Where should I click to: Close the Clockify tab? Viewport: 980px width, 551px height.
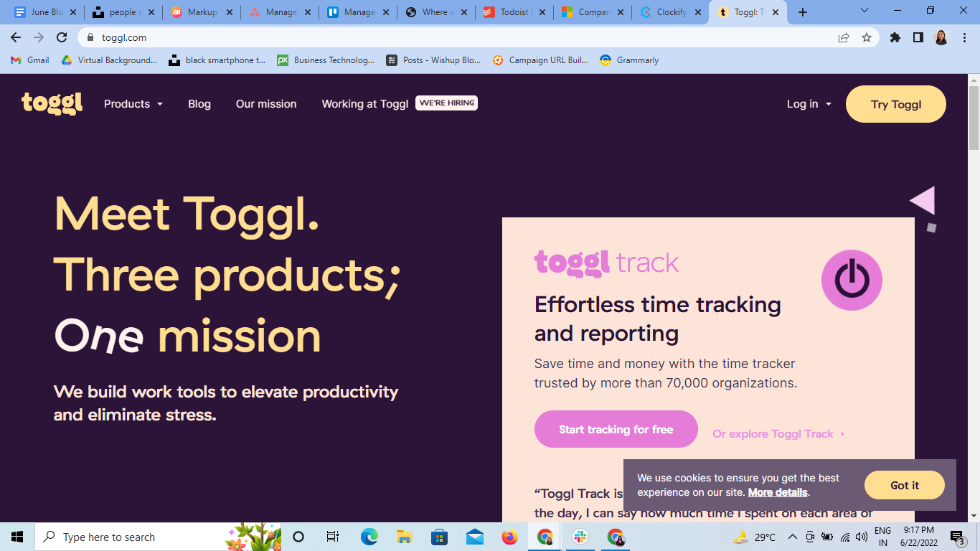coord(698,12)
